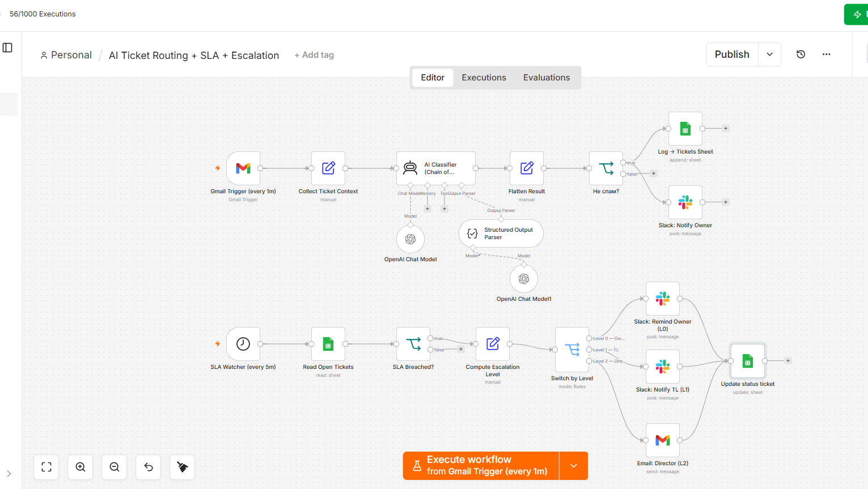Image resolution: width=868 pixels, height=489 pixels.
Task: Open the three-dot workflow options menu
Action: pos(827,54)
